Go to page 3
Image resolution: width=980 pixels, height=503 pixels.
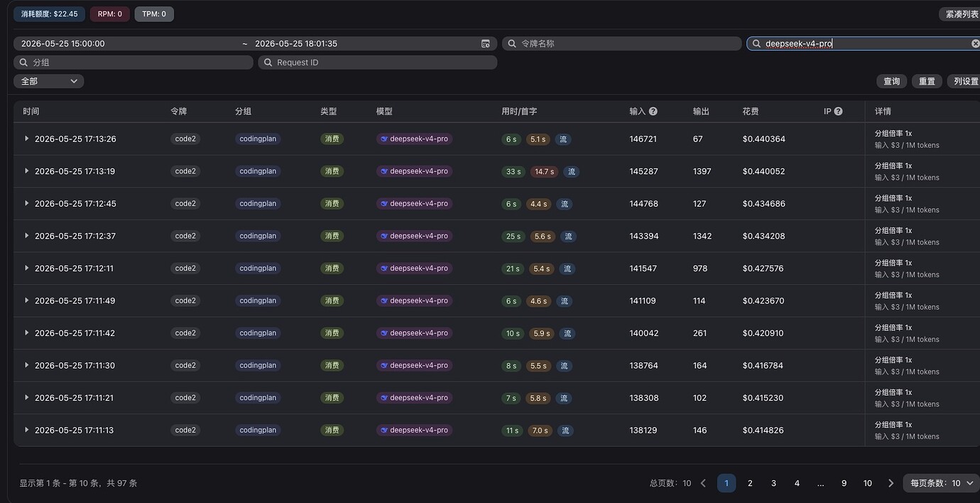click(773, 483)
